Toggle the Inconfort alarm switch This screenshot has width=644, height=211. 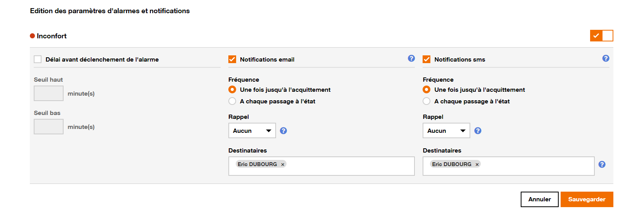point(601,36)
